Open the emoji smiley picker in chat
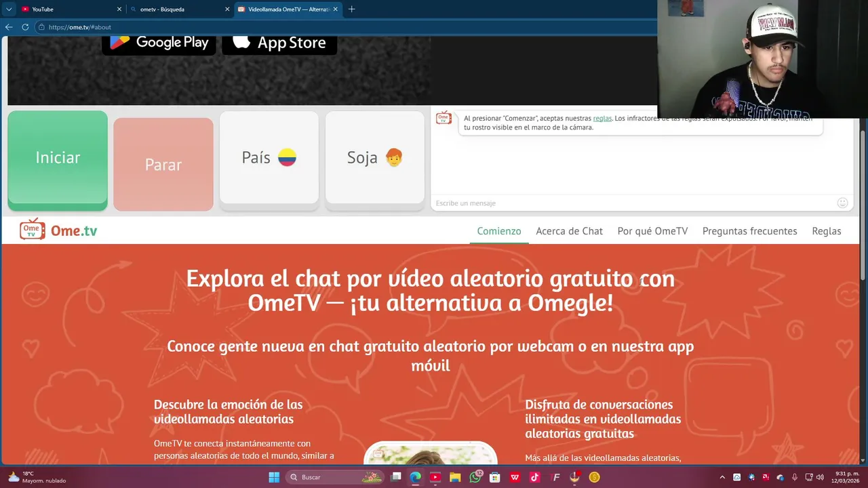Screen dimensions: 868x488 pyautogui.click(x=842, y=203)
